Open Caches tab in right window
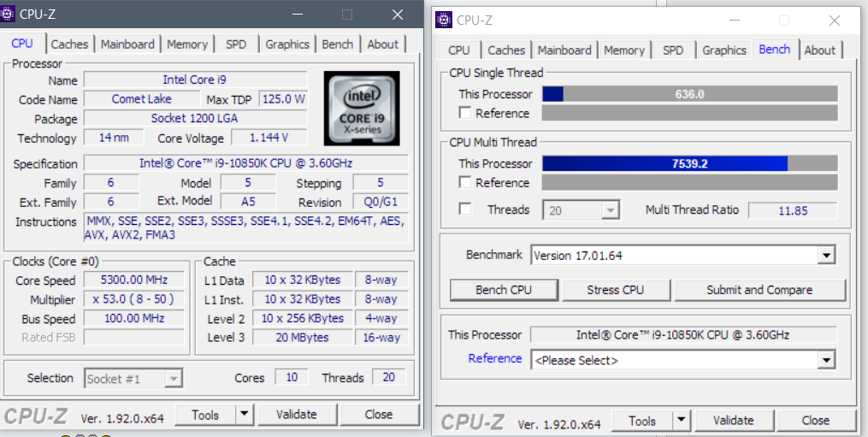Screen dimensions: 868x437 [x=506, y=50]
